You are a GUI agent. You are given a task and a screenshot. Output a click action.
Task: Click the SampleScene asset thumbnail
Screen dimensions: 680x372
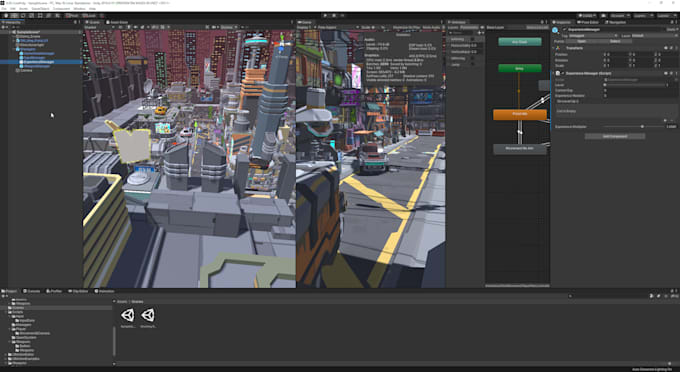128,316
